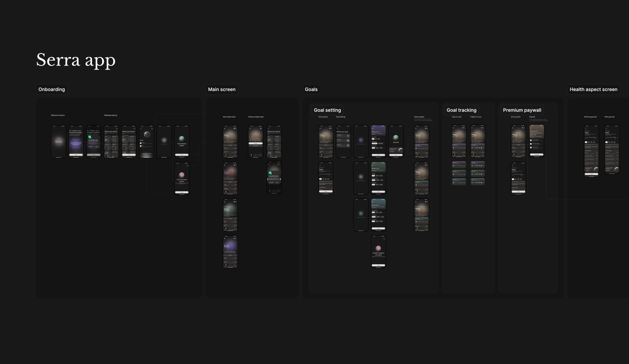Select the 'Define your goal' screen frame

tap(343, 142)
